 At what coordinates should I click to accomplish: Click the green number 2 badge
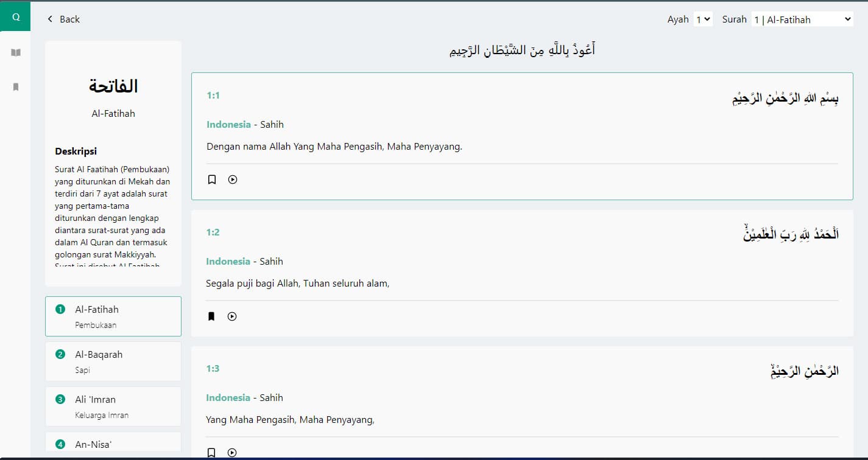coord(60,355)
